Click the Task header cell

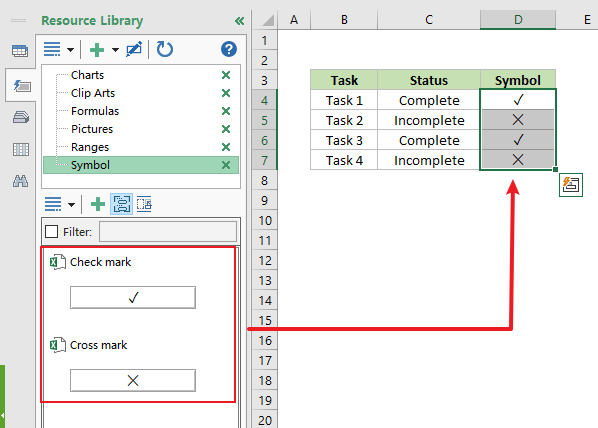(344, 80)
